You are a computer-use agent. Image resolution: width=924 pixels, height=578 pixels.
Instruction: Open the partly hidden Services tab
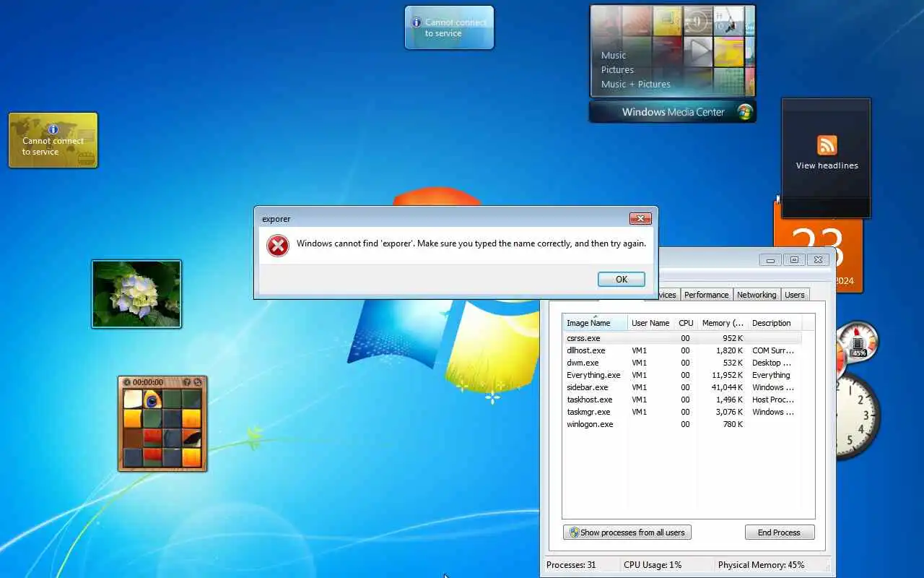coord(668,295)
